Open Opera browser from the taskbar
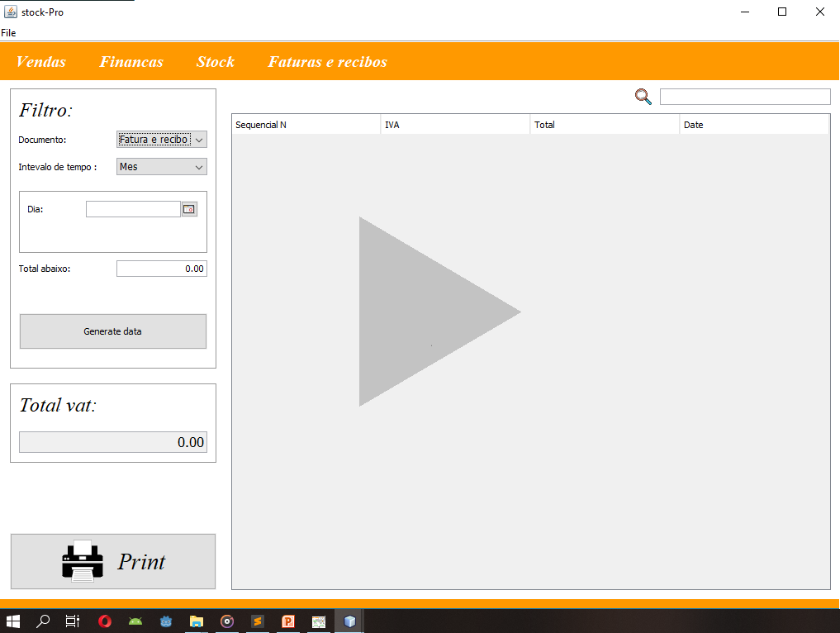 point(105,621)
